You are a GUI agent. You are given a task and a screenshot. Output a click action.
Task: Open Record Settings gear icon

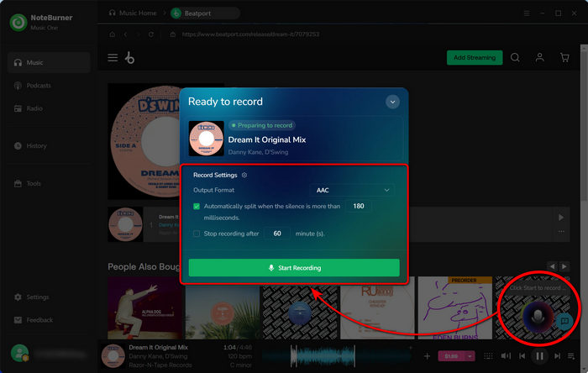pyautogui.click(x=244, y=175)
